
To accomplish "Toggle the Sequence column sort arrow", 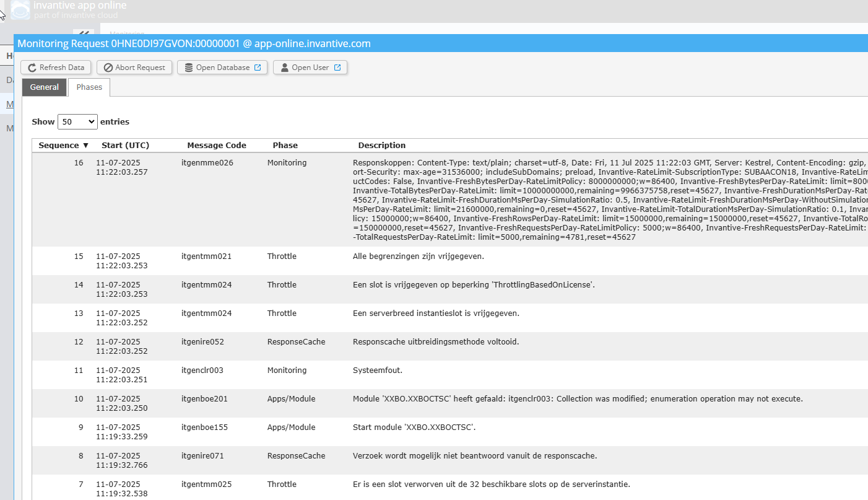I will click(x=86, y=146).
